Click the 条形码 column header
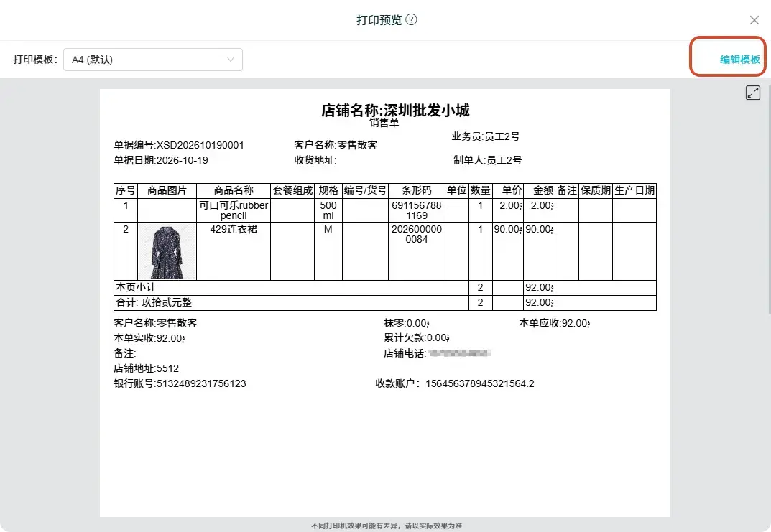Viewport: 771px width, 532px height. 417,190
